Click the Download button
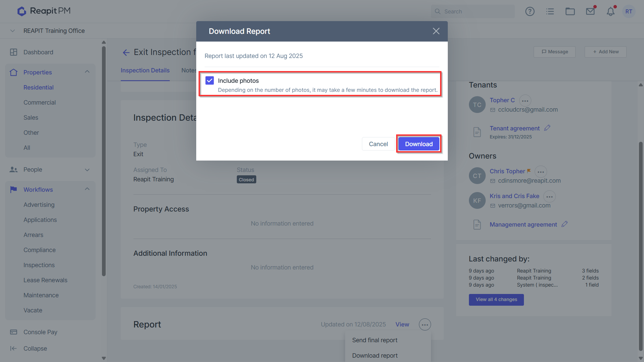Screen dimensions: 644x362 tap(419, 144)
